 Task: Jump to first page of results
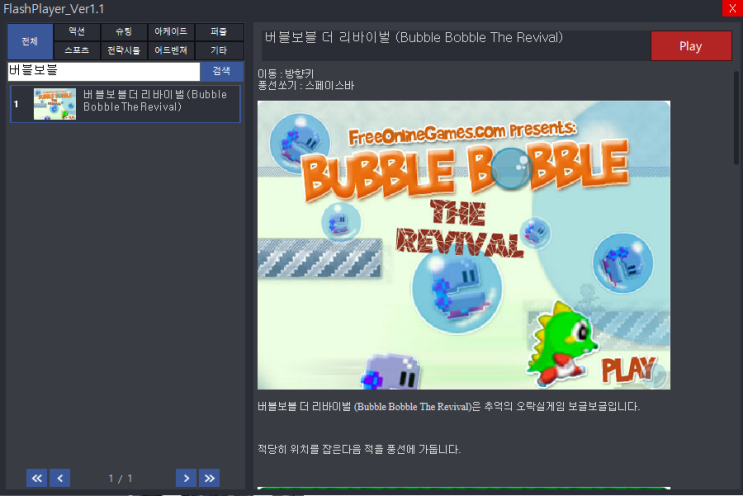[x=36, y=478]
